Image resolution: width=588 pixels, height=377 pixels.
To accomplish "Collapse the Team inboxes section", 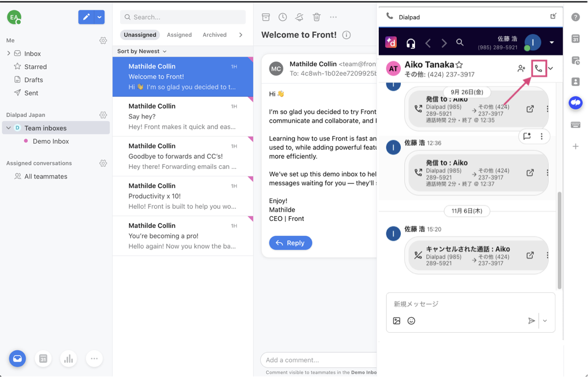I will (9, 128).
